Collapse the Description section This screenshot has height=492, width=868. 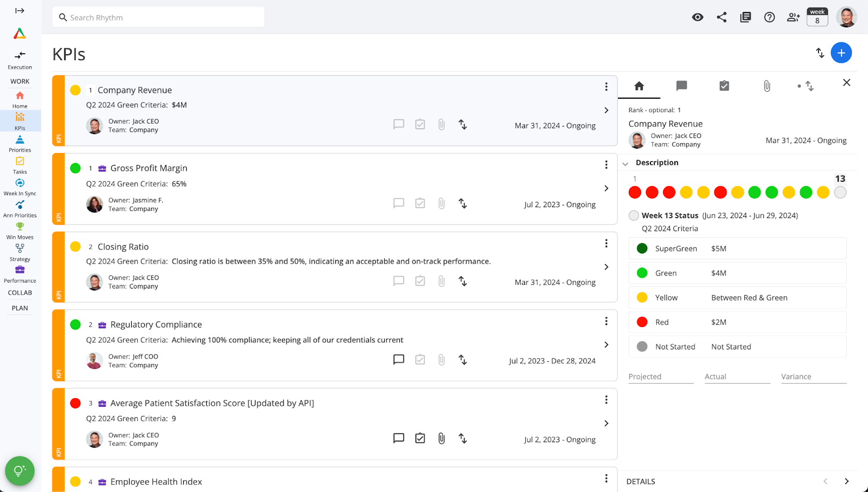click(x=626, y=163)
